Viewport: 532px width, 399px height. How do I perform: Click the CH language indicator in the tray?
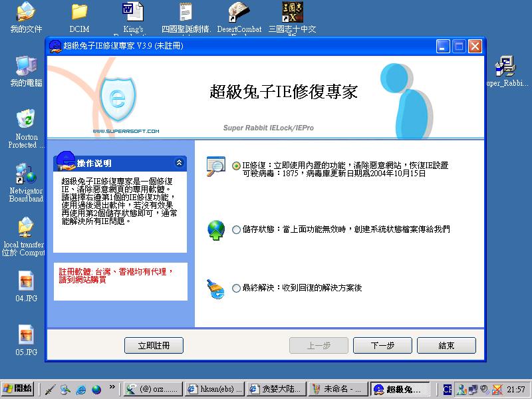(448, 389)
